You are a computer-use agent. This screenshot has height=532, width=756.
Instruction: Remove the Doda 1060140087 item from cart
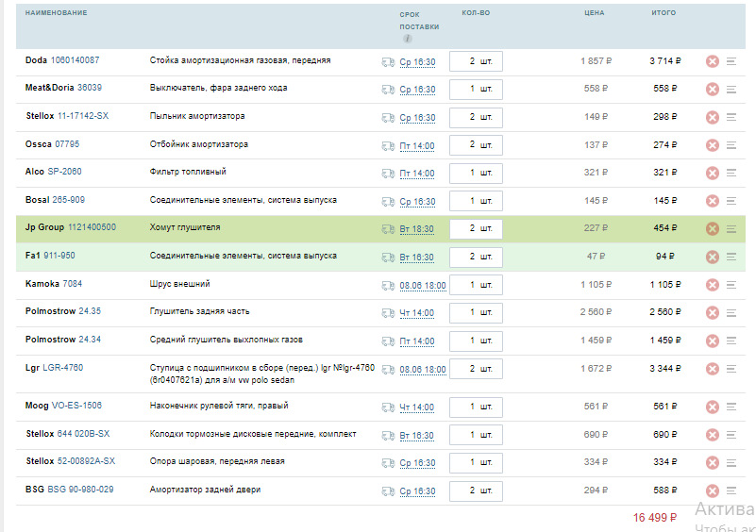click(x=713, y=61)
